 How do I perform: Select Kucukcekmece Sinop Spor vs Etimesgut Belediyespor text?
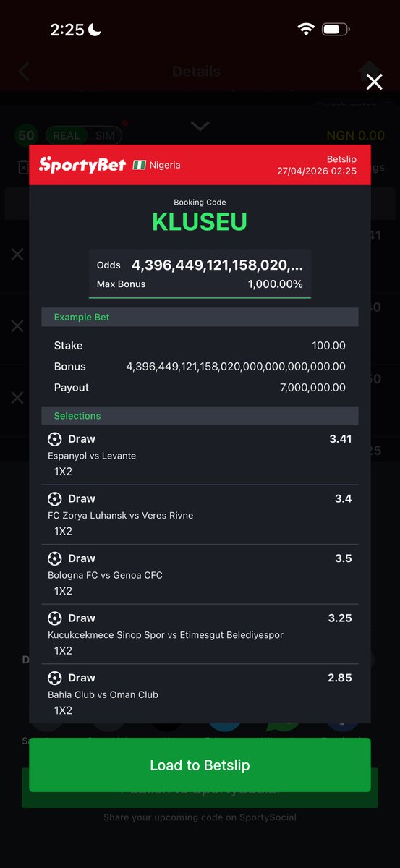tap(166, 635)
